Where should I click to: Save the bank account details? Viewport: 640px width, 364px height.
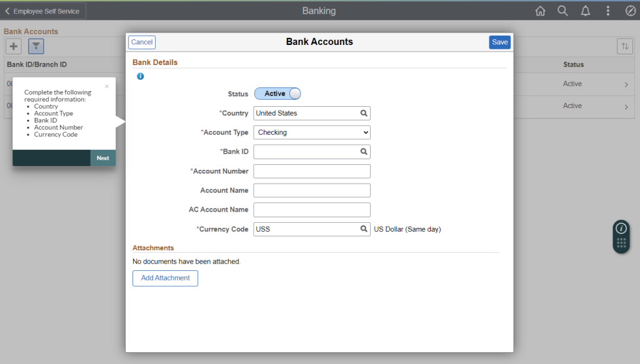499,41
